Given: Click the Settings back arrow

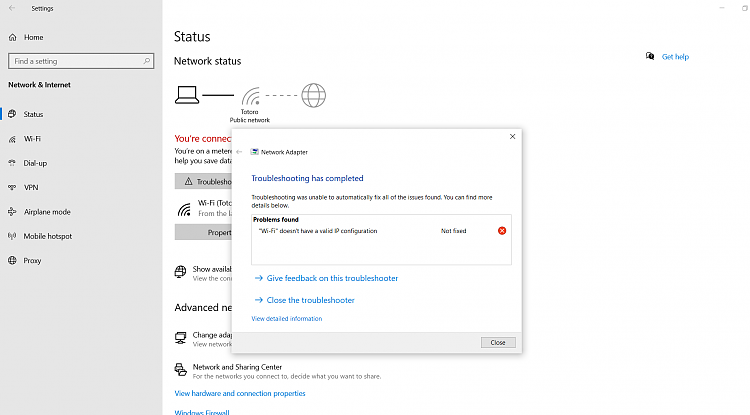Looking at the screenshot, I should (12, 8).
